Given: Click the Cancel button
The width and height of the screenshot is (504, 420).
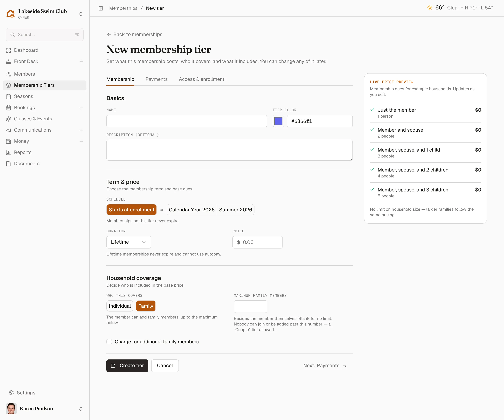Looking at the screenshot, I should [165, 366].
